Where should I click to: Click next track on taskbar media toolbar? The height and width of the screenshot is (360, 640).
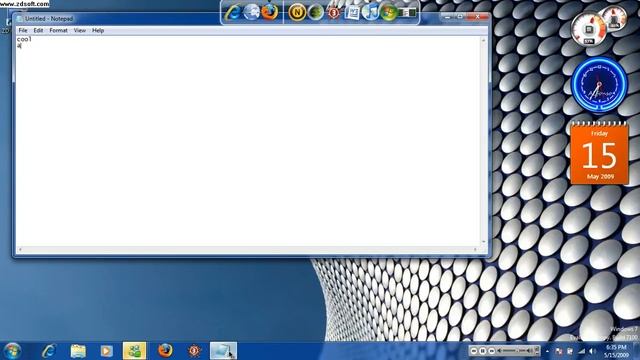click(492, 351)
